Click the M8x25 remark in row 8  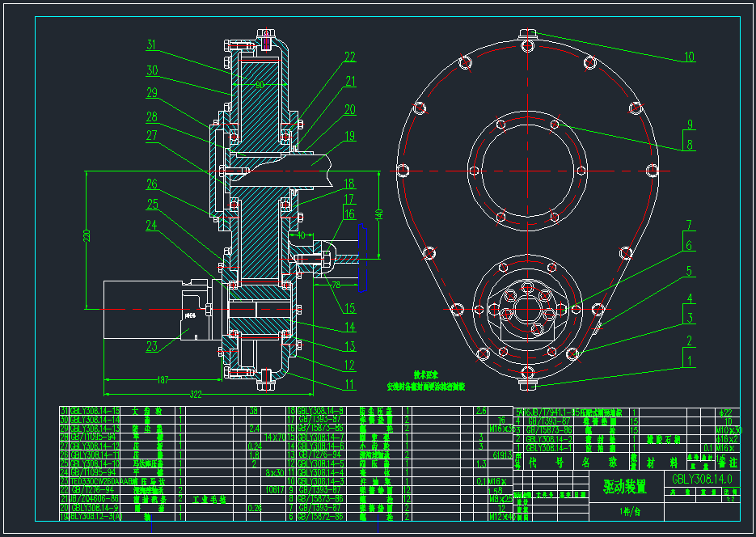(502, 499)
